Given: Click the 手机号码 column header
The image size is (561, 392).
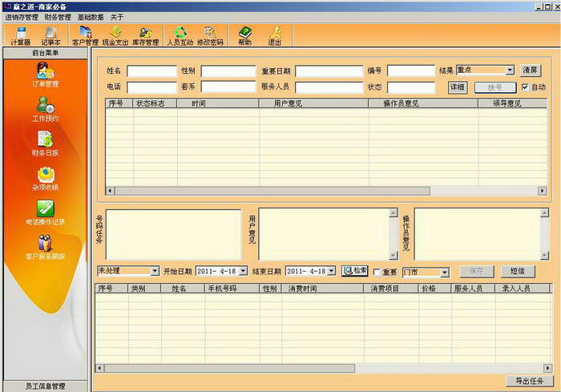Looking at the screenshot, I should [232, 288].
